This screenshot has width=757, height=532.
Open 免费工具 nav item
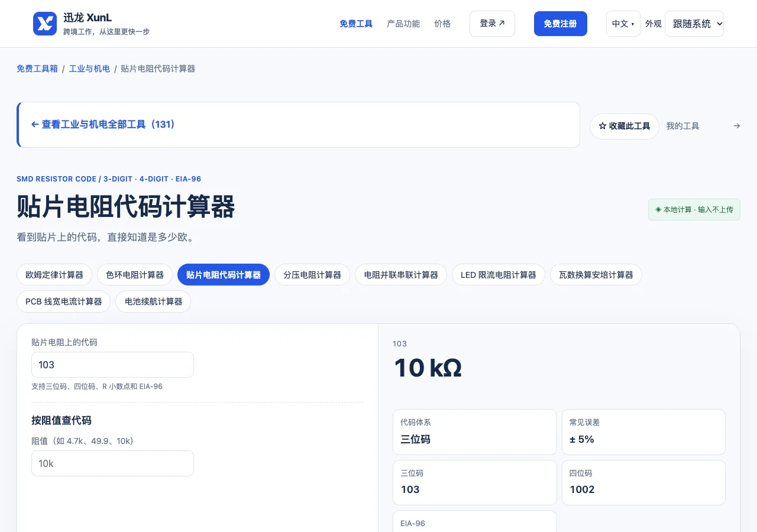click(356, 24)
